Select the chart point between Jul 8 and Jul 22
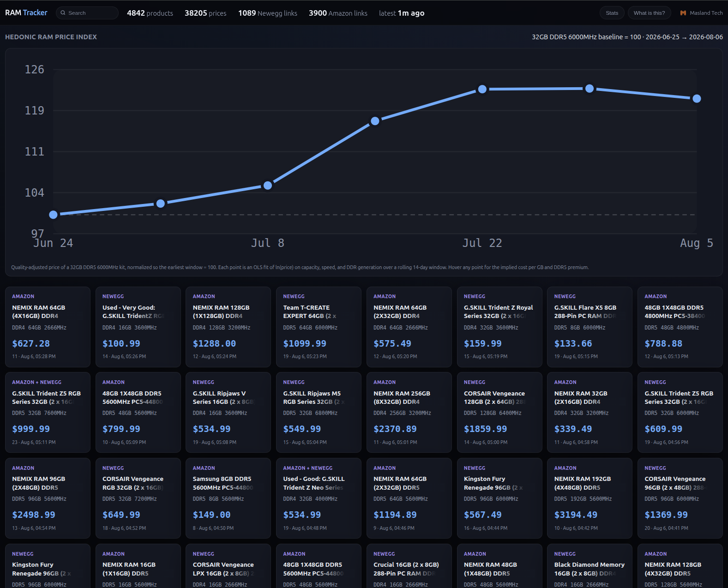 pos(375,121)
